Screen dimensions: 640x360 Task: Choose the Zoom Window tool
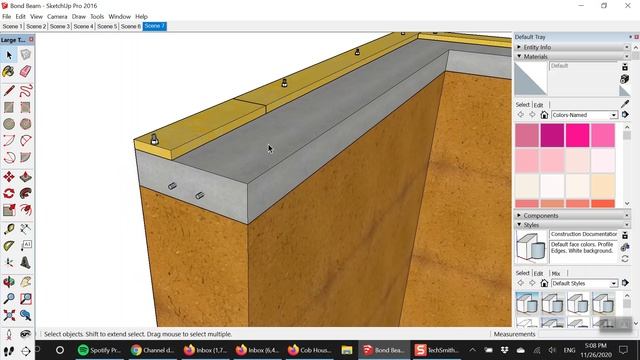(25, 298)
